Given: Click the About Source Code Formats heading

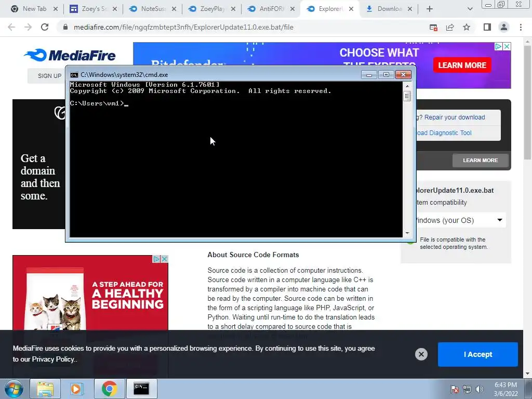Looking at the screenshot, I should pyautogui.click(x=253, y=255).
